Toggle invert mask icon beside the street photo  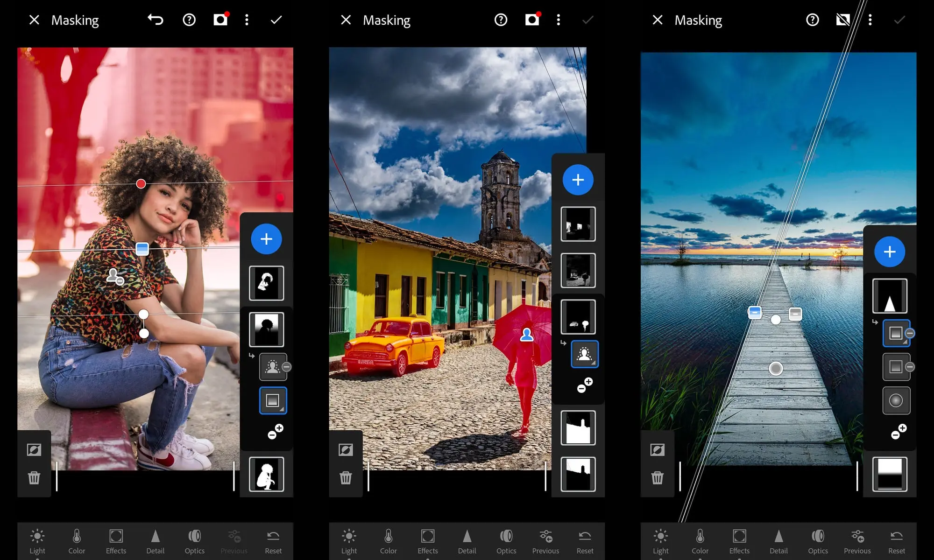coord(346,450)
